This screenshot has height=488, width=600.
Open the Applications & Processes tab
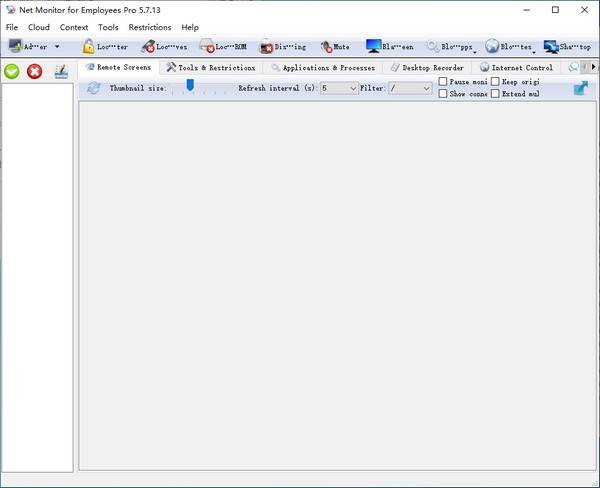322,68
